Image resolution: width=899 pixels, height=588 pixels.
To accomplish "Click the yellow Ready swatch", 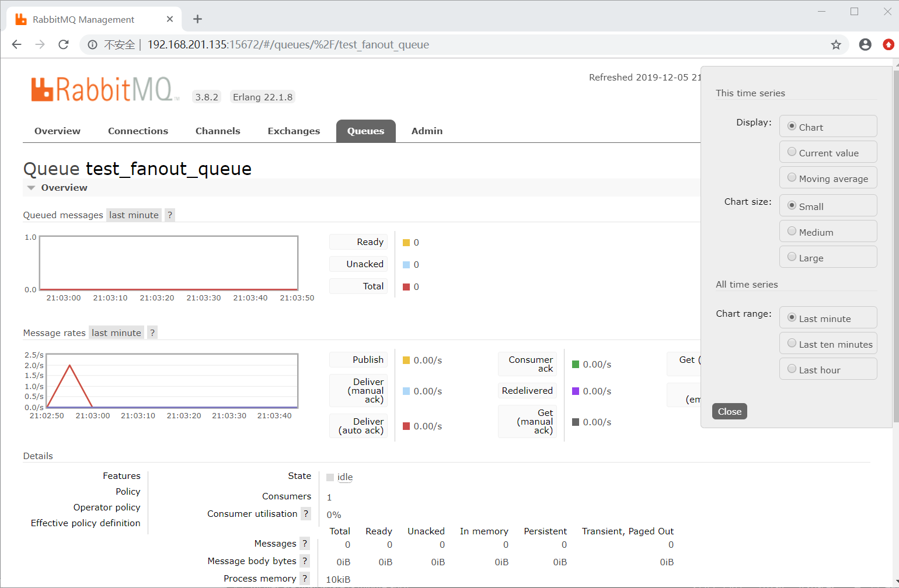I will [406, 243].
